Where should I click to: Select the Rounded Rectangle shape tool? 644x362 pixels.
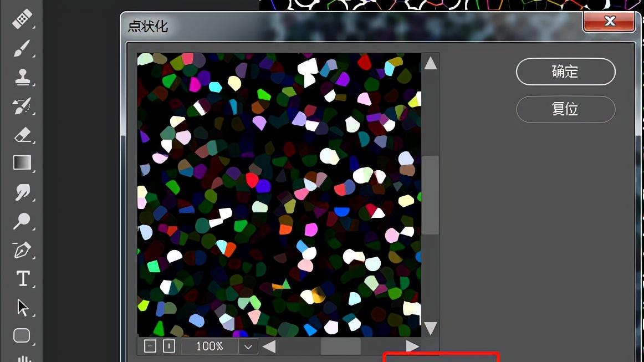pos(22,335)
